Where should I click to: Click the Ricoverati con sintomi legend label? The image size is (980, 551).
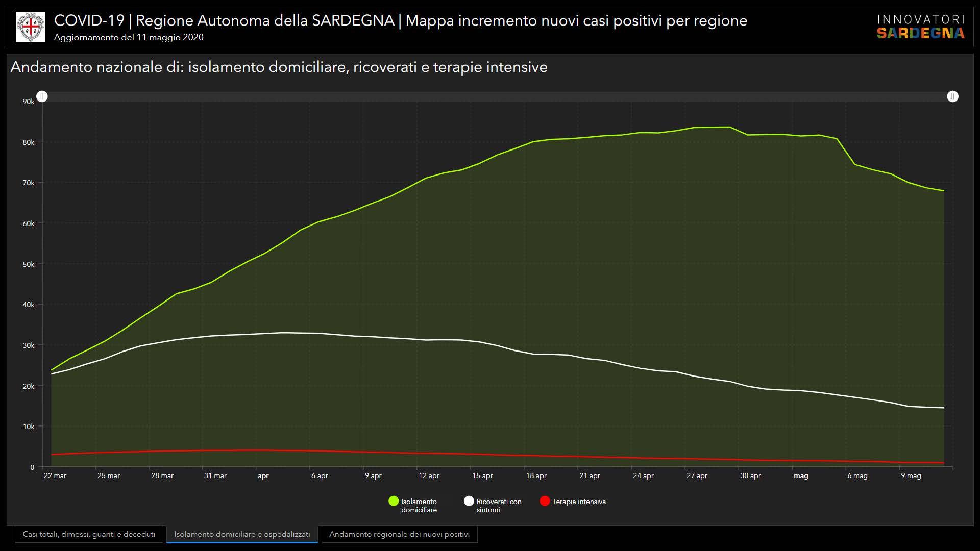point(499,506)
